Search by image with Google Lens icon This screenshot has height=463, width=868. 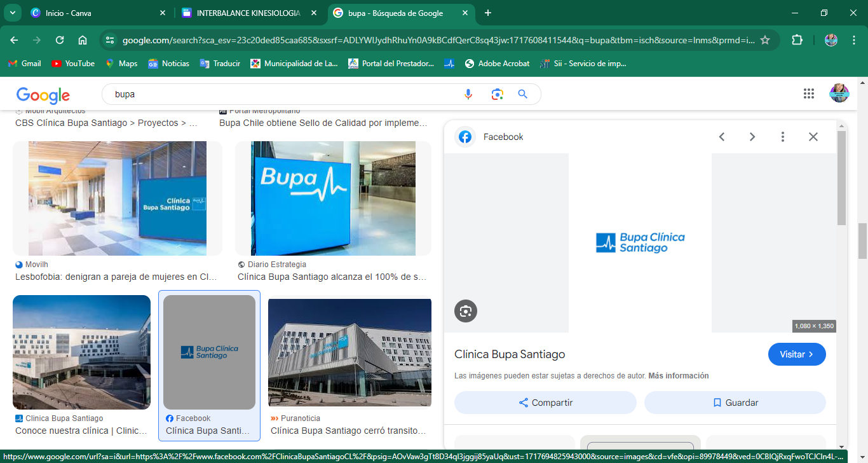(x=497, y=94)
